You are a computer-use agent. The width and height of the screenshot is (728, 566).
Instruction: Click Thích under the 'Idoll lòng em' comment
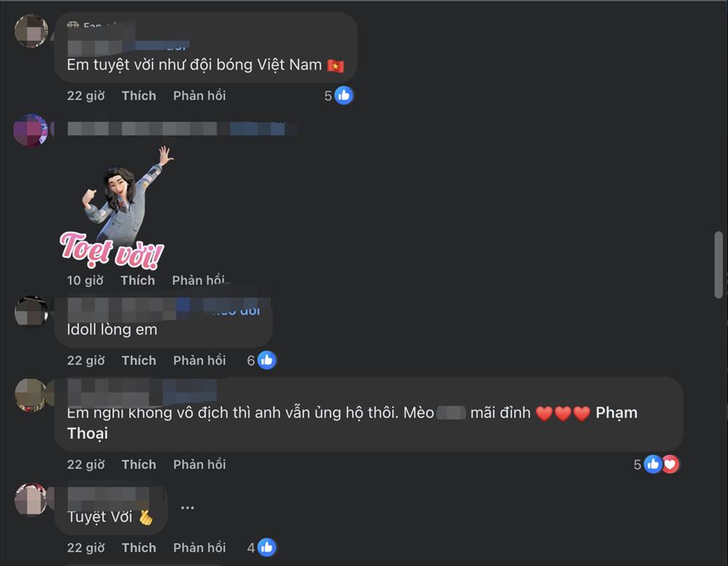[x=139, y=360]
